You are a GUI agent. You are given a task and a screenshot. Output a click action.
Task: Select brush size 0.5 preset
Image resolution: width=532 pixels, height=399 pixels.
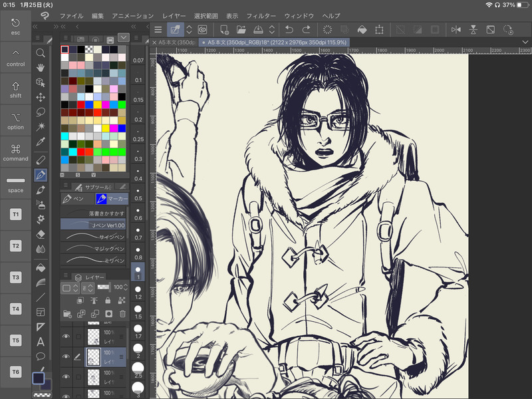(x=138, y=195)
